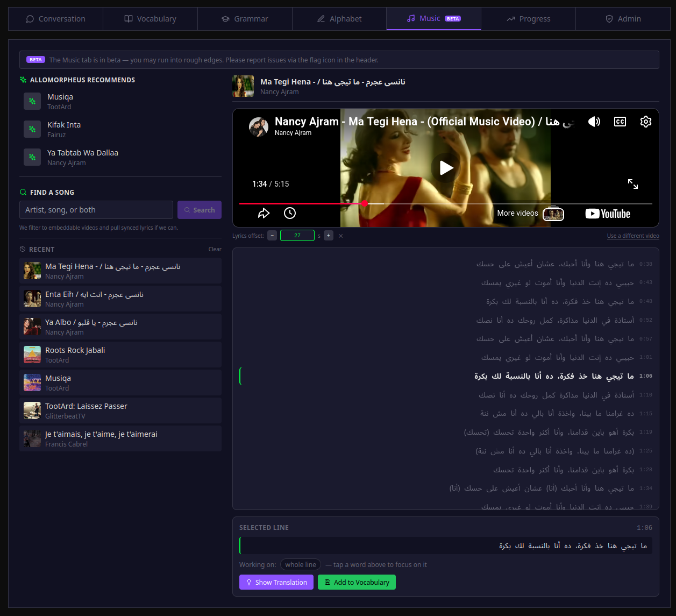Viewport: 676px width, 616px height.
Task: Focus the Artist, song, or both field
Action: [x=96, y=210]
